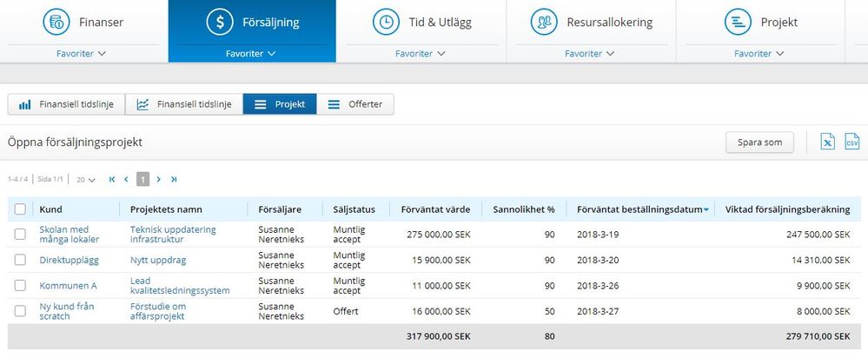Click the probability value 50
Viewport: 868px width, 358px height.
(549, 311)
